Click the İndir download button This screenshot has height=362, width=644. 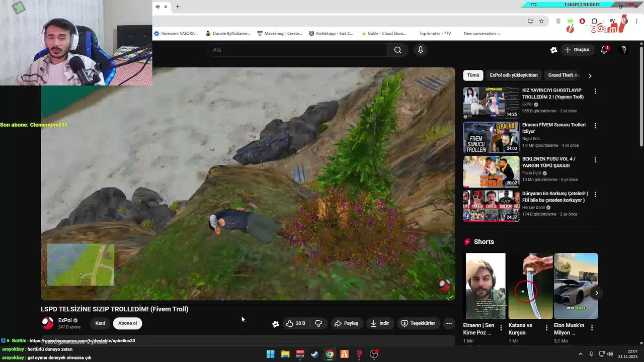pos(380,323)
